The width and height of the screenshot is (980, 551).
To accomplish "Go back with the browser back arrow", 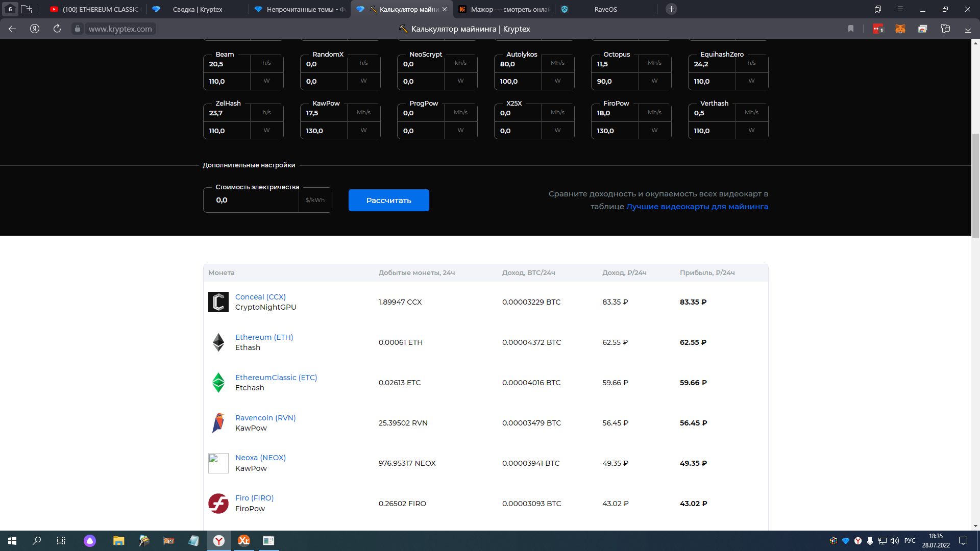I will click(x=12, y=29).
